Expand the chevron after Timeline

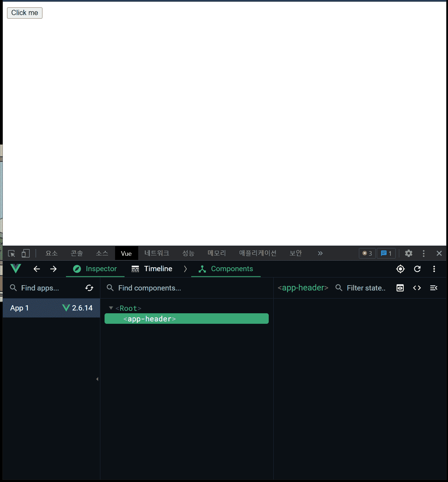(185, 269)
